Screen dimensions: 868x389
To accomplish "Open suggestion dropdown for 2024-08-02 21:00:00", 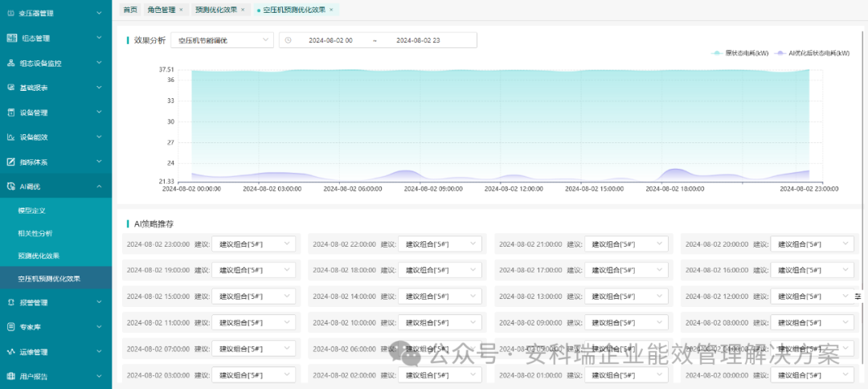I will point(626,244).
